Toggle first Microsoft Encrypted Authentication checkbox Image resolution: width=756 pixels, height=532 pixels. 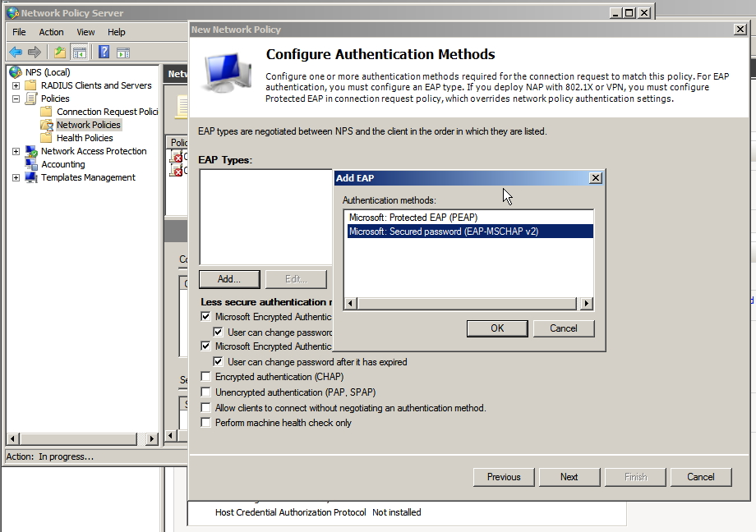click(x=206, y=317)
